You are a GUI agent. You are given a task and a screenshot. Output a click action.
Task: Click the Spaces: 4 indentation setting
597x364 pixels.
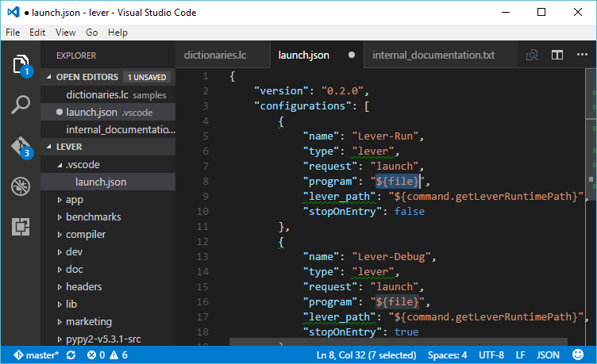[447, 354]
